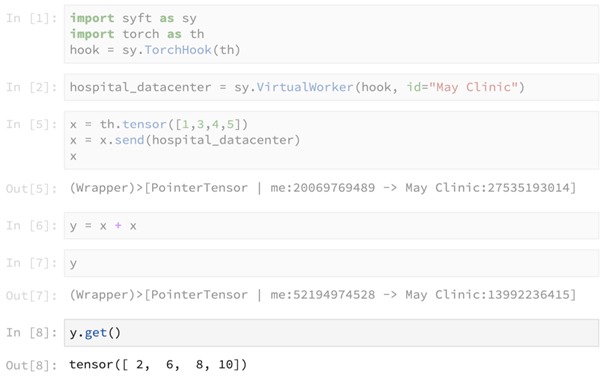Image resolution: width=602 pixels, height=378 pixels.
Task: Click the import syft code cell
Action: [331, 34]
